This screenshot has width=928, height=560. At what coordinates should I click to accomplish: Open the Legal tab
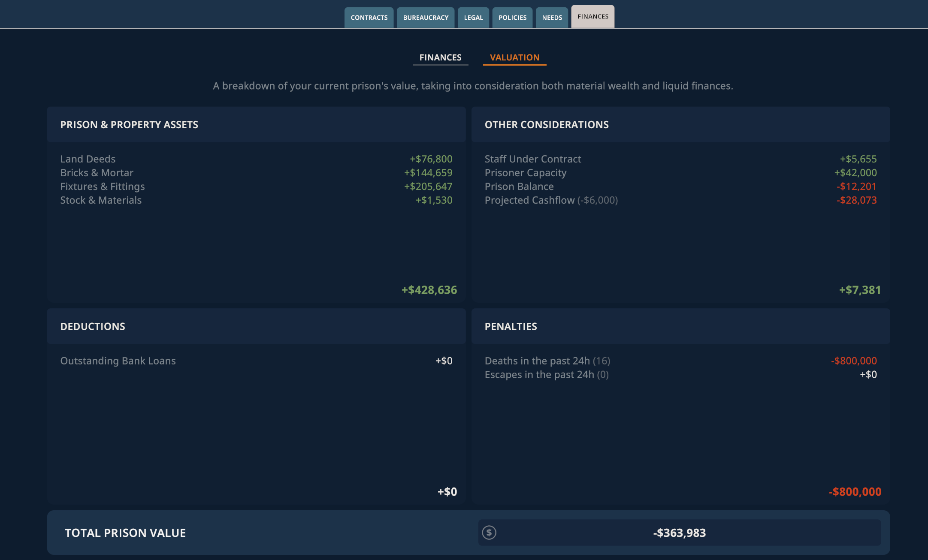click(473, 18)
